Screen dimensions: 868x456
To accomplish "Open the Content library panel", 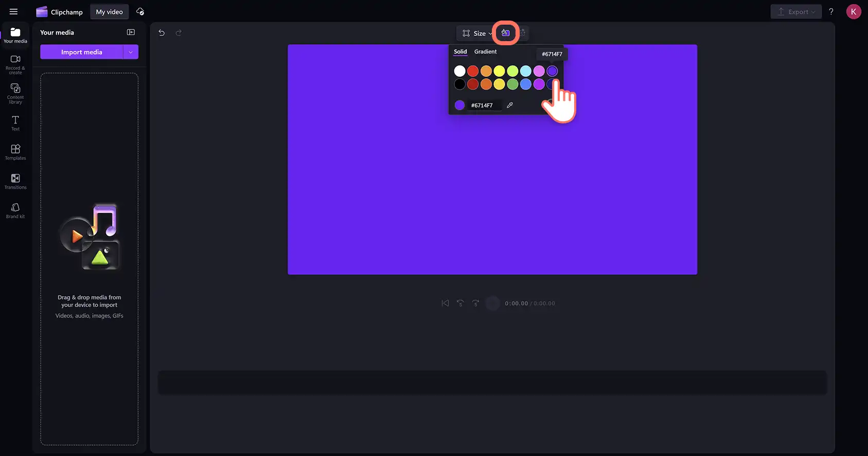I will click(x=15, y=94).
